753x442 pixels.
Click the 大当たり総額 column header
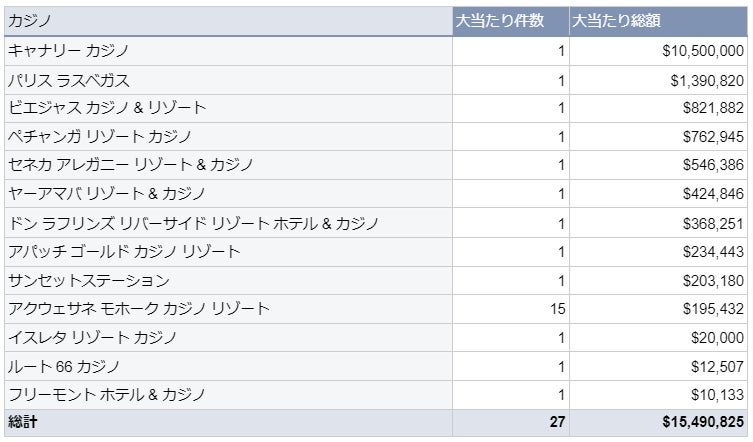pos(658,21)
